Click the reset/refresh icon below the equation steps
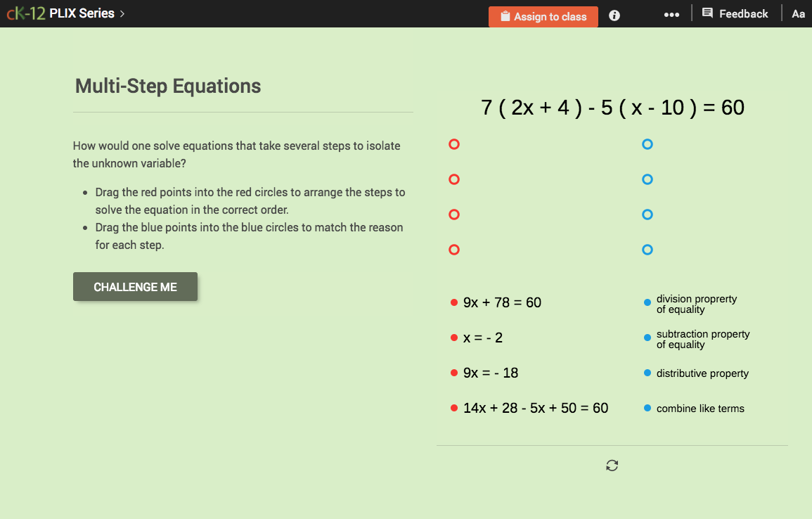This screenshot has height=519, width=812. click(x=612, y=465)
